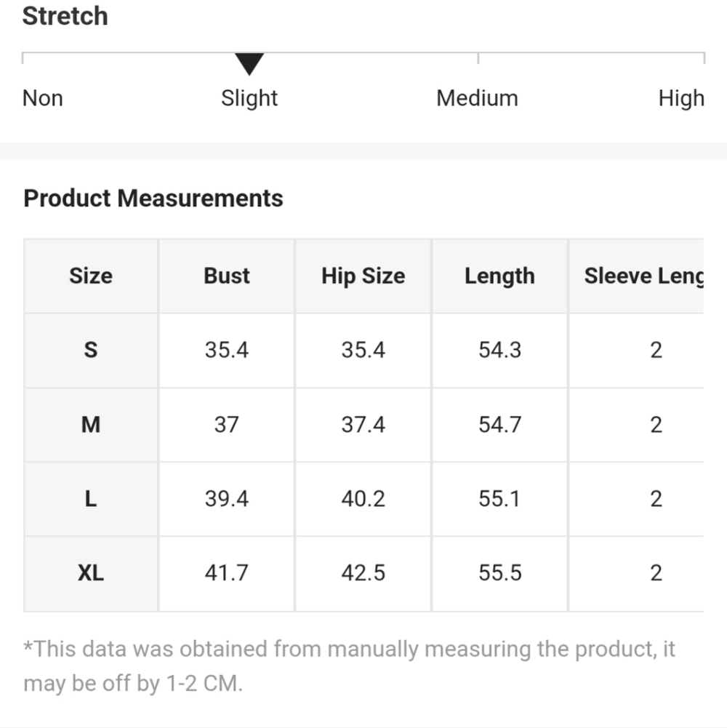Screen dimensions: 727x728
Task: Select the S size row label
Action: click(x=91, y=351)
